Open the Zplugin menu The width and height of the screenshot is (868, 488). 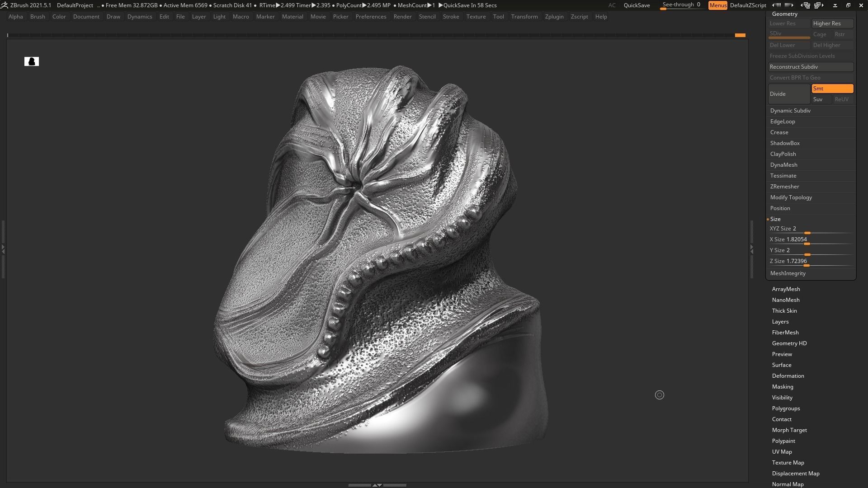pos(554,17)
